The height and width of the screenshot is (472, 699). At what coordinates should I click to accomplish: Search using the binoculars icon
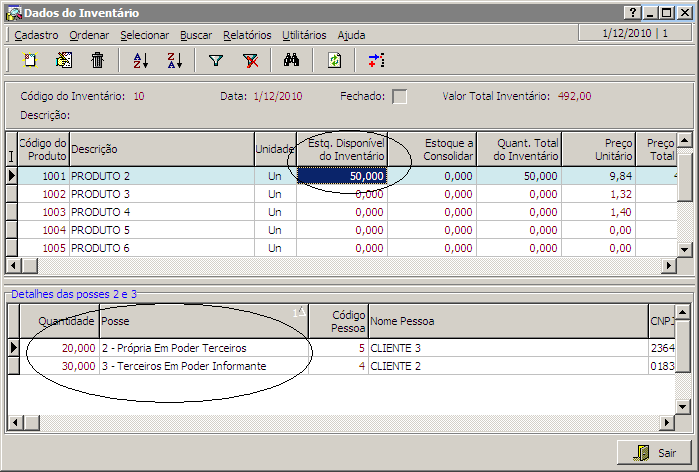click(292, 60)
